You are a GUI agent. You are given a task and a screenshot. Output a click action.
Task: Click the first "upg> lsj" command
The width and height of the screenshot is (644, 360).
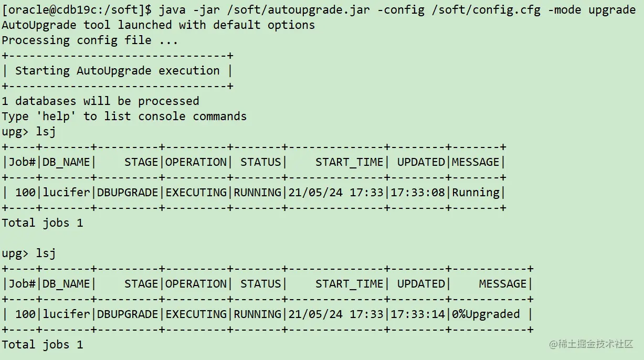click(29, 131)
